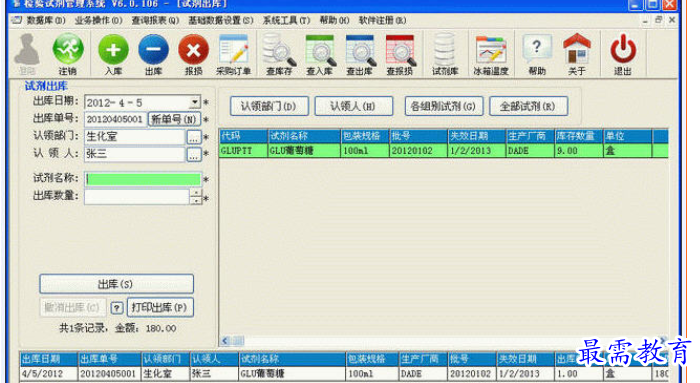Screen dimensions: 700x383
Task: Open the 软件注册(R) menu
Action: 382,21
